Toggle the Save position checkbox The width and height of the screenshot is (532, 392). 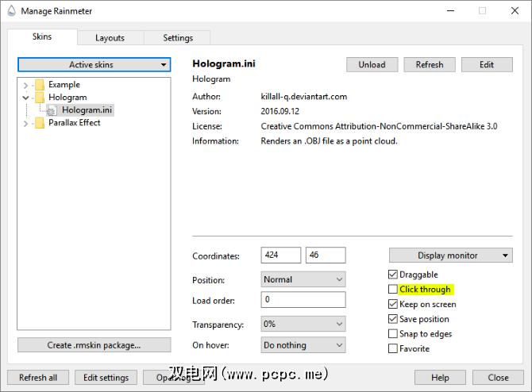click(392, 319)
